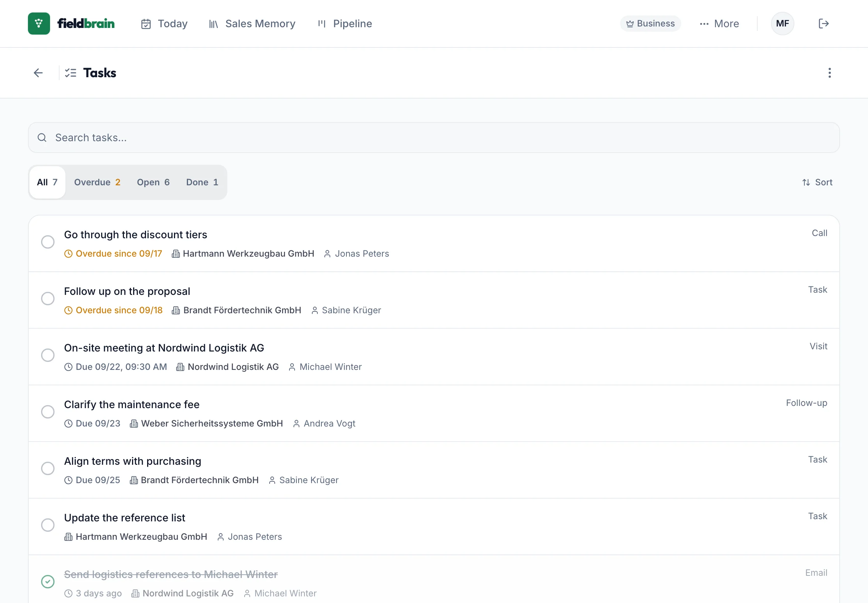Switch to the Overdue 2 tab
This screenshot has width=868, height=603.
click(97, 182)
